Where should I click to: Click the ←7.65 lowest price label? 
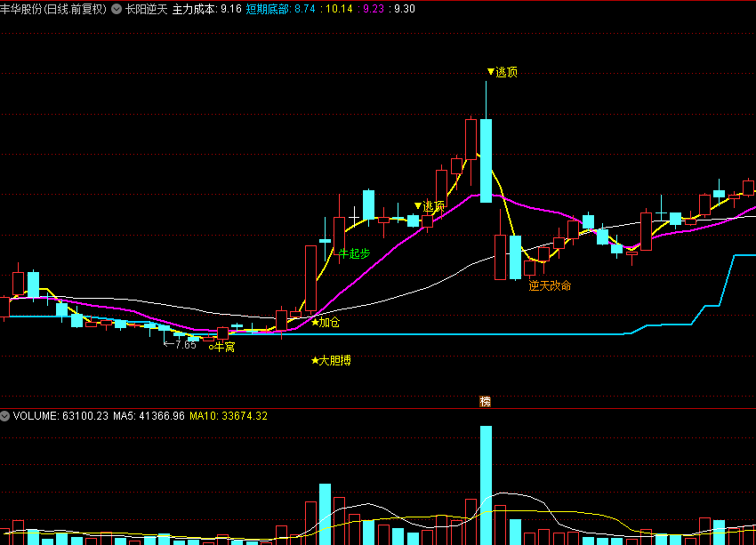click(x=181, y=345)
